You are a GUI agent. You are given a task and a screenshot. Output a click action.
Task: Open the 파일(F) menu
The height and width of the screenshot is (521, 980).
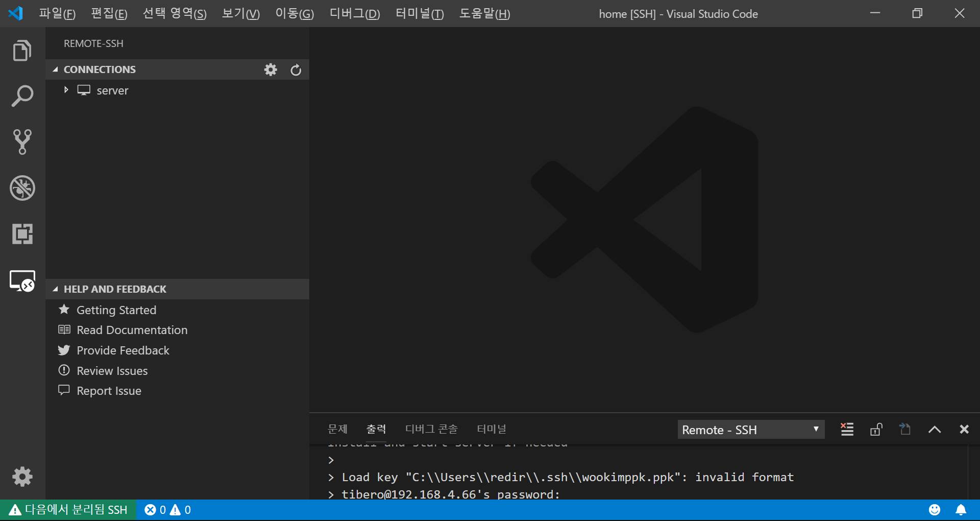(57, 13)
